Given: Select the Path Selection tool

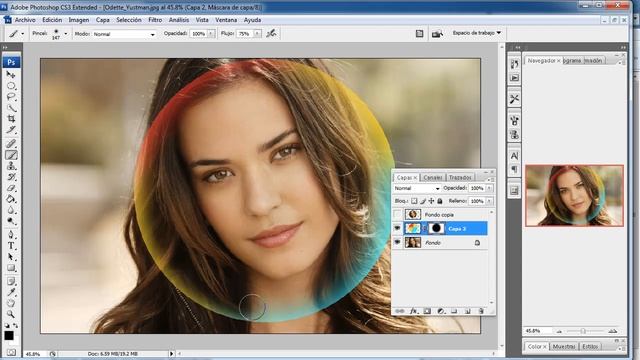Looking at the screenshot, I should pyautogui.click(x=11, y=257).
